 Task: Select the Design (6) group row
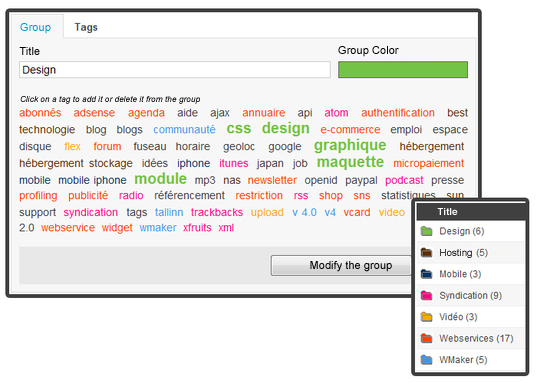pos(471,231)
